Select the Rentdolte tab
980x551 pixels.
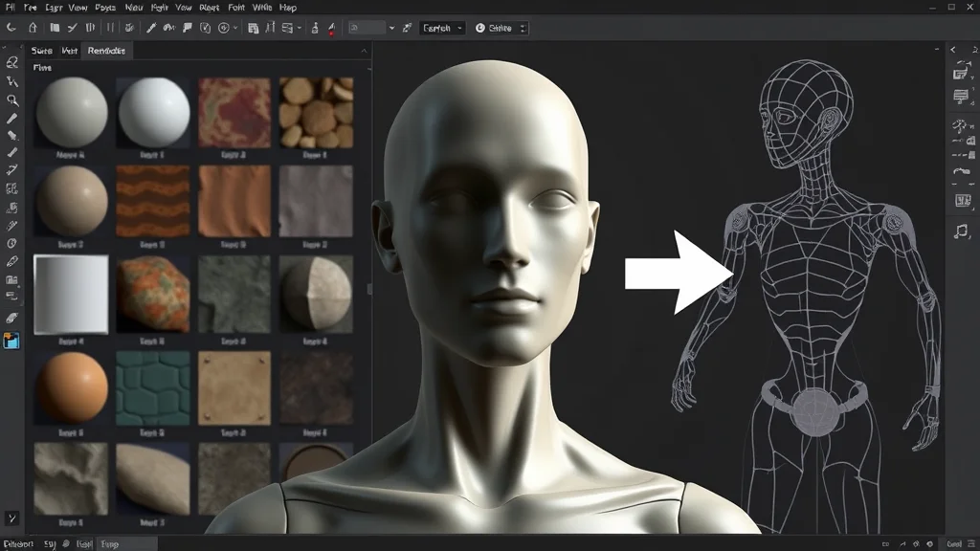tap(106, 51)
